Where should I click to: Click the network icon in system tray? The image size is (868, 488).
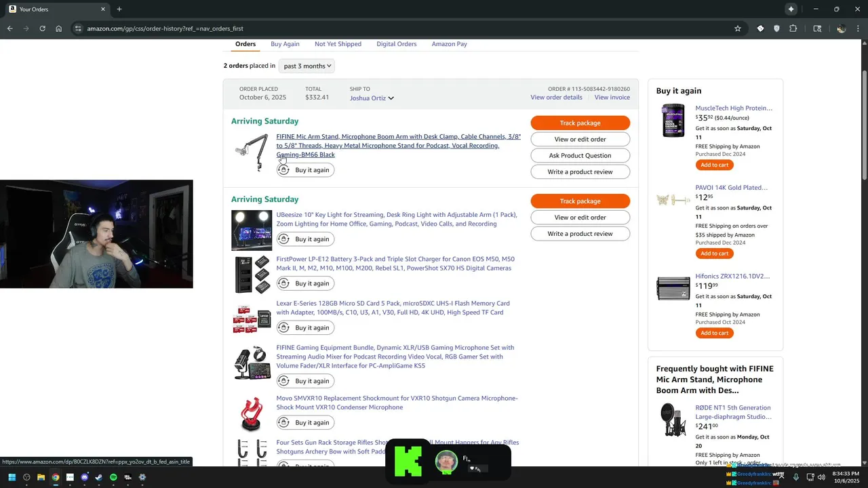coord(810,477)
